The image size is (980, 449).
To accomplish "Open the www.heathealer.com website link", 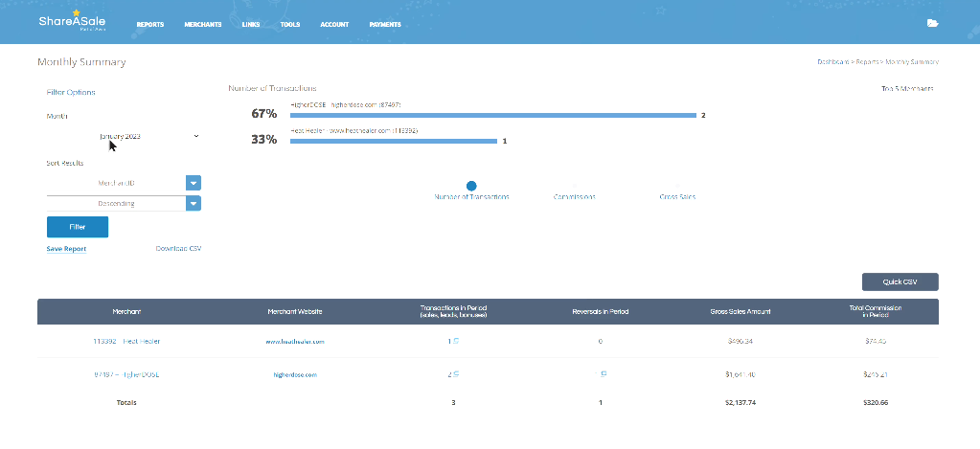I will click(x=295, y=342).
